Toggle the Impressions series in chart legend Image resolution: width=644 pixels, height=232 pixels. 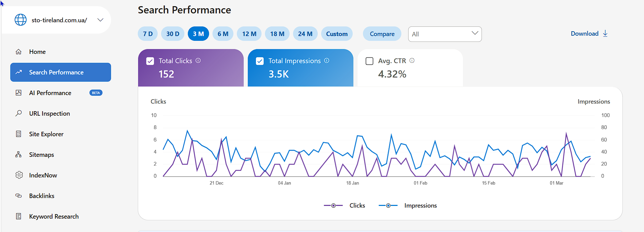coord(408,206)
